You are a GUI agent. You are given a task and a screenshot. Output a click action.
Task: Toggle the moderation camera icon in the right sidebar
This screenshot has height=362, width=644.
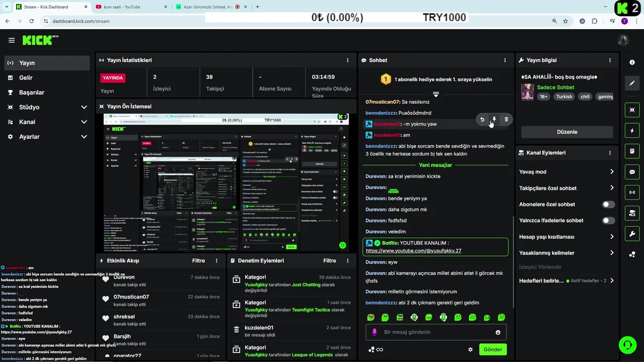coord(632,213)
